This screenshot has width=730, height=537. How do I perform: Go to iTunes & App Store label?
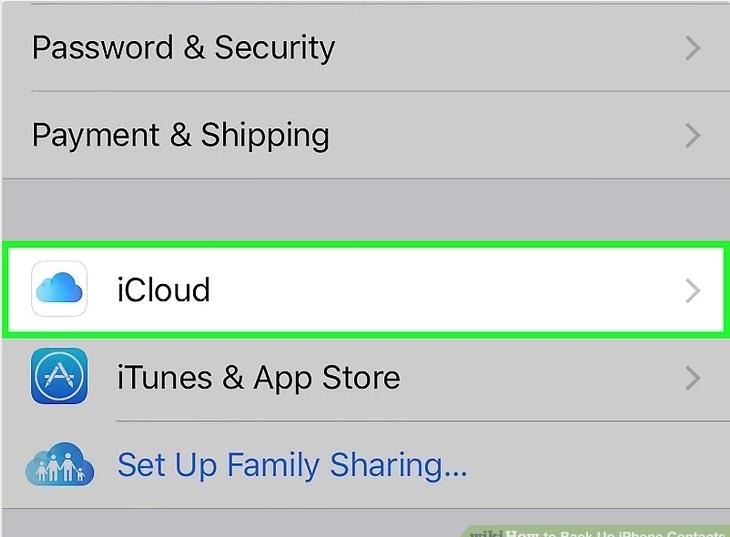coord(258,377)
